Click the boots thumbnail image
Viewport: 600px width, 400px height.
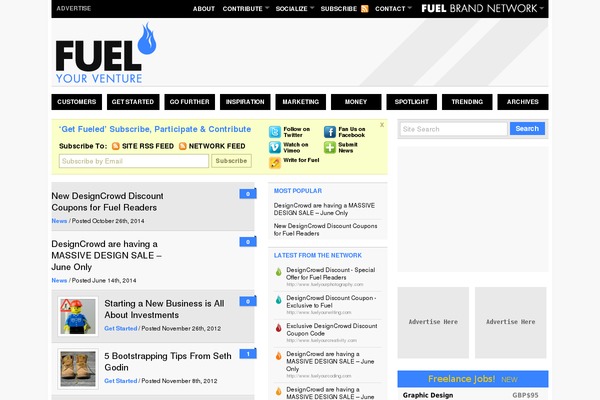point(78,369)
